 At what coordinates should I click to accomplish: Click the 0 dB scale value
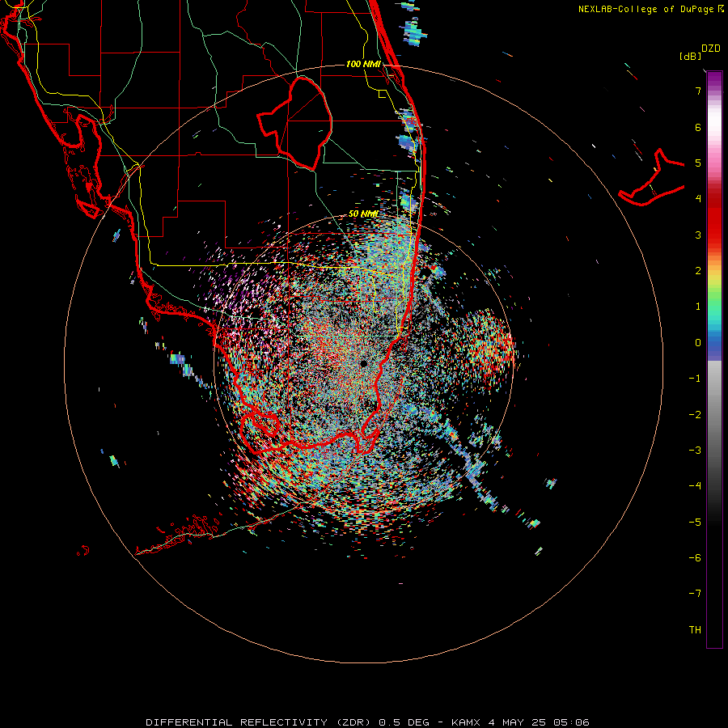[698, 343]
